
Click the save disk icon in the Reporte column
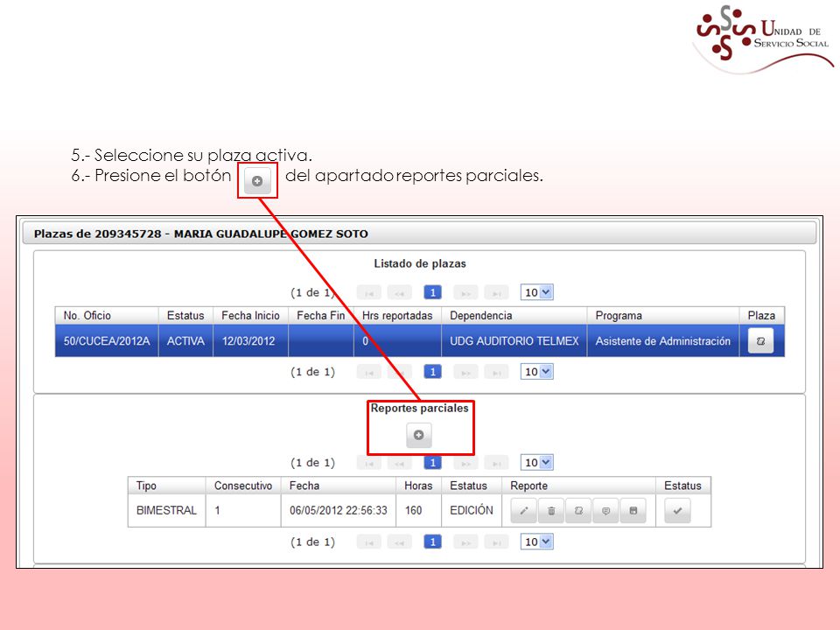tap(633, 510)
